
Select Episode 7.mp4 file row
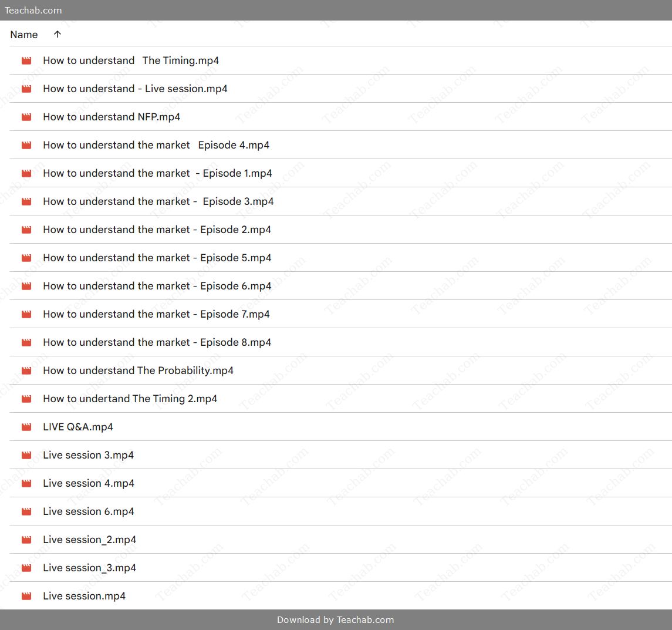(156, 314)
